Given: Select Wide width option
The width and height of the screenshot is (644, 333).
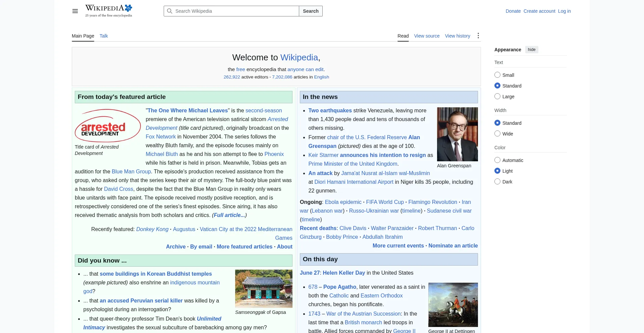Looking at the screenshot, I should (x=497, y=134).
